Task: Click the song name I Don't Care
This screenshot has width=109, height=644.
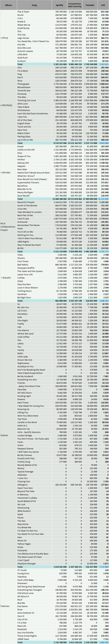Action: point(23,218)
